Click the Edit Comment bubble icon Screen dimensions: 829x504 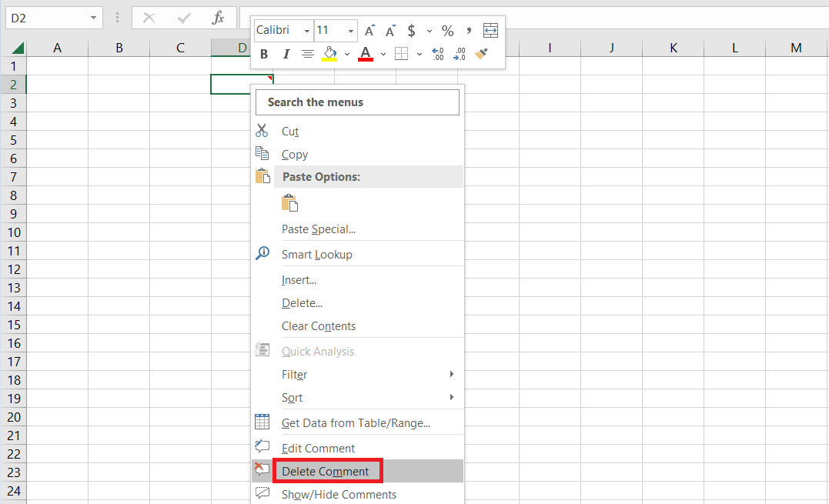point(262,446)
